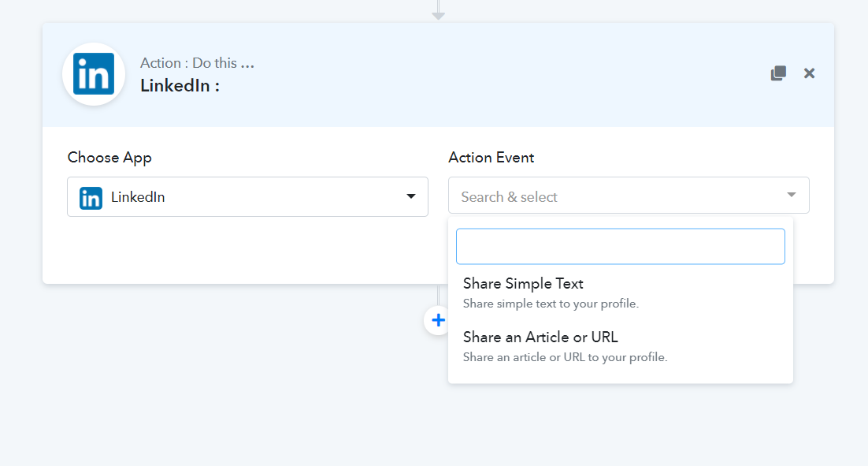Viewport: 868px width, 466px height.
Task: Focus the action event search box
Action: [621, 247]
